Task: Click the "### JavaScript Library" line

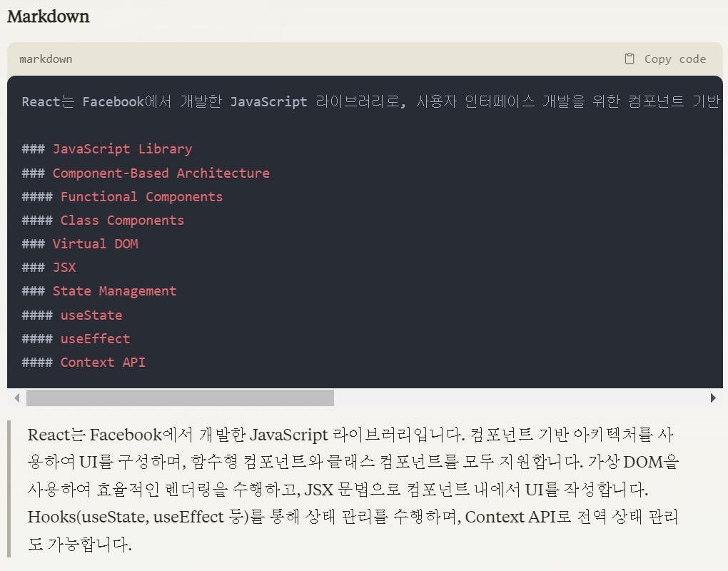Action: (107, 149)
